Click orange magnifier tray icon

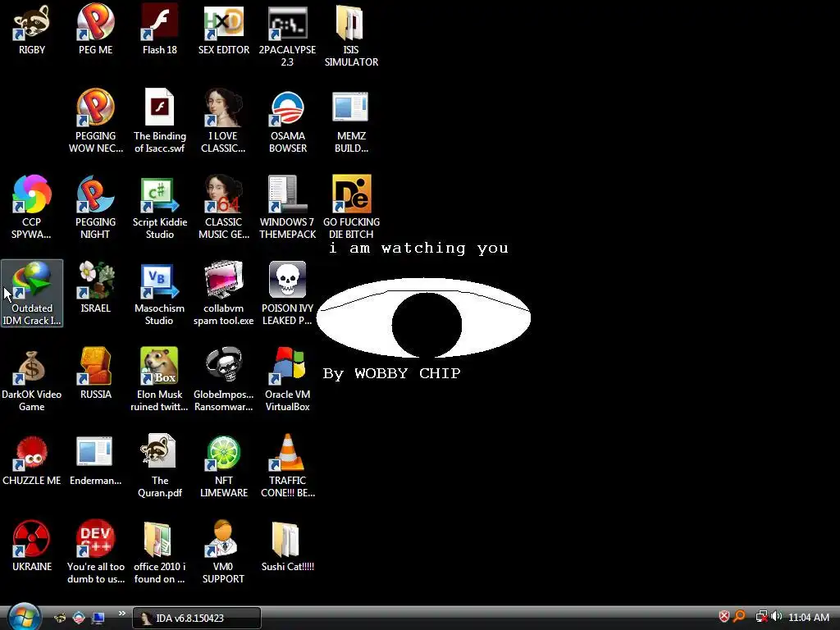pyautogui.click(x=739, y=617)
